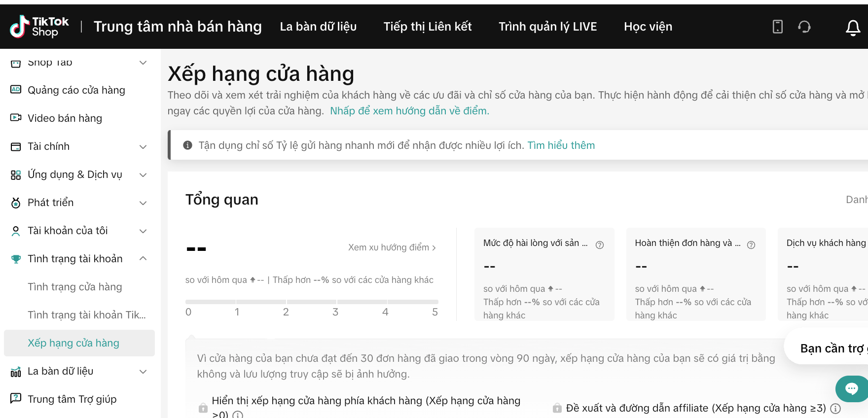Expand the Phát triển menu chevron
The image size is (868, 418).
pos(143,203)
